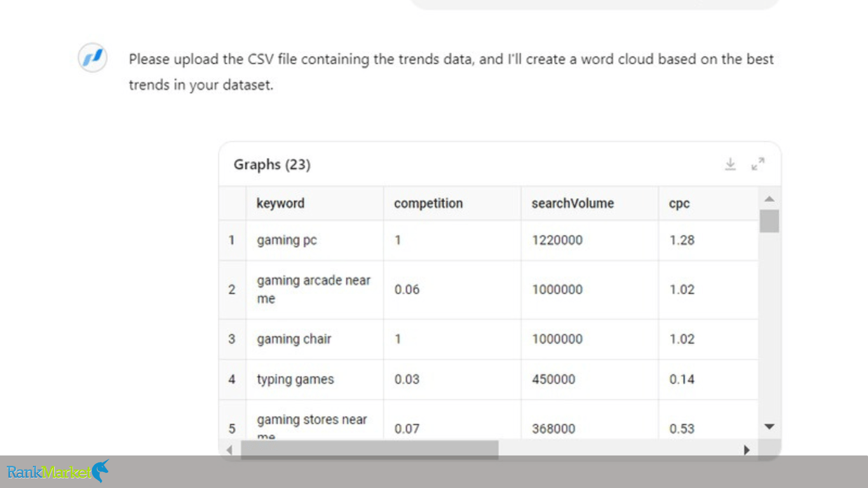Click the download icon in Graphs panel
868x488 pixels.
coord(730,164)
